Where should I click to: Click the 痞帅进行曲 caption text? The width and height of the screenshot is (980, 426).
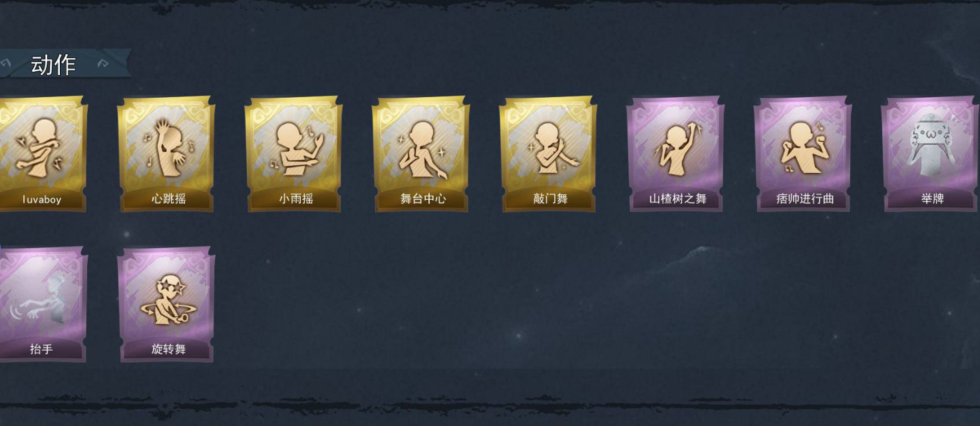pos(805,199)
